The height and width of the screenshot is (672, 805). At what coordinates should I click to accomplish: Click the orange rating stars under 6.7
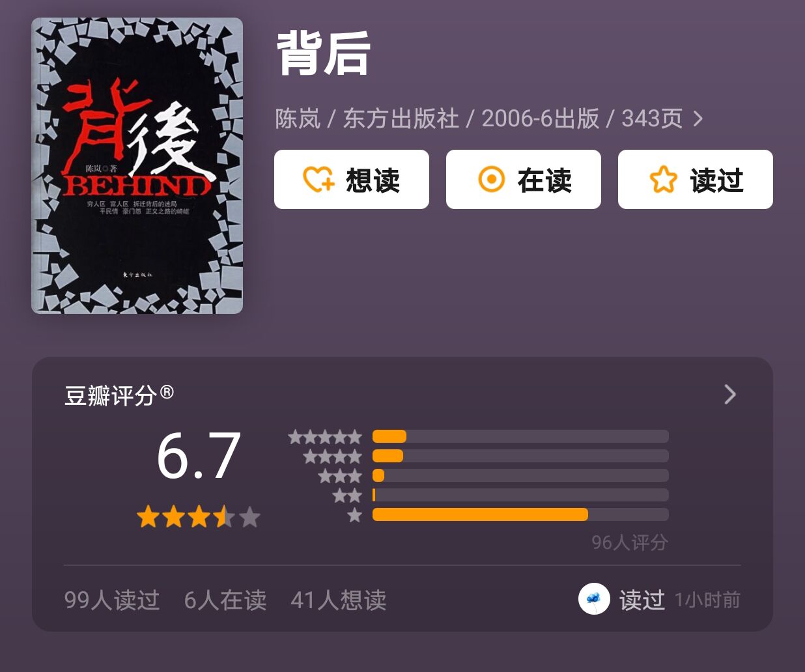[x=199, y=517]
